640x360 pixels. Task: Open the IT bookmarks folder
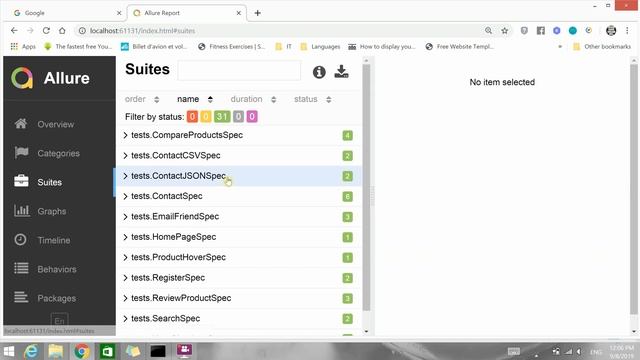point(284,47)
